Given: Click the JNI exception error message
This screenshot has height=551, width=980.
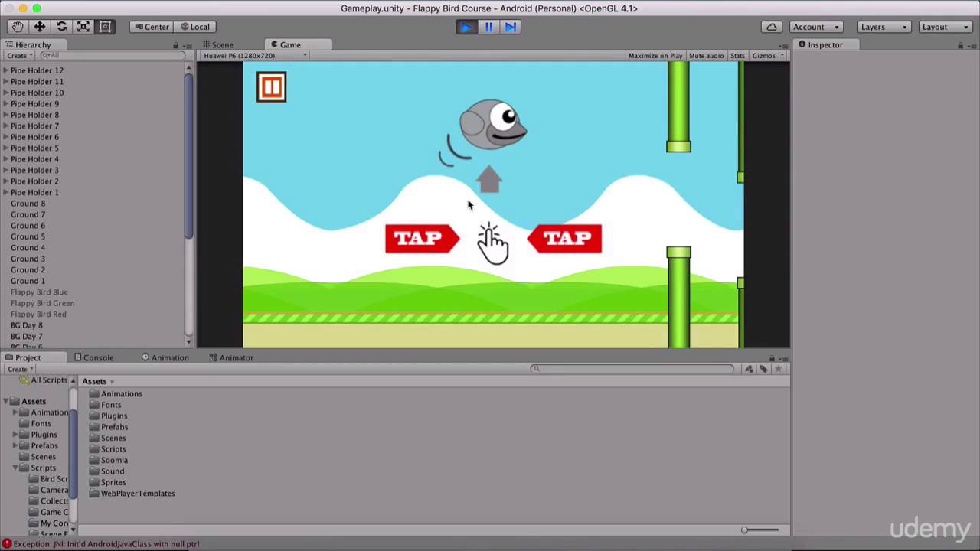Looking at the screenshot, I should coord(106,544).
